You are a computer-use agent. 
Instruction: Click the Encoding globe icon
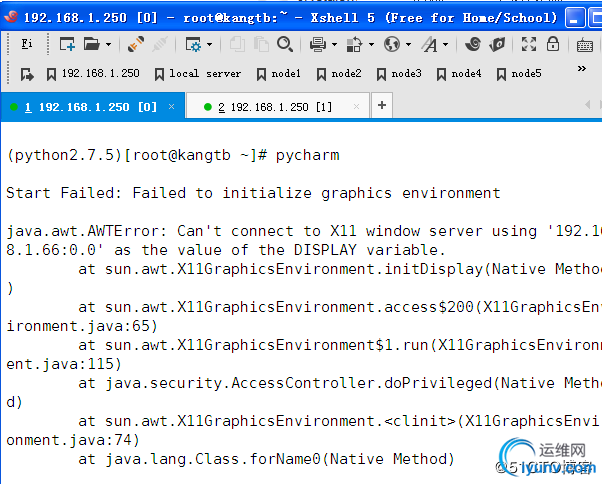tap(392, 45)
